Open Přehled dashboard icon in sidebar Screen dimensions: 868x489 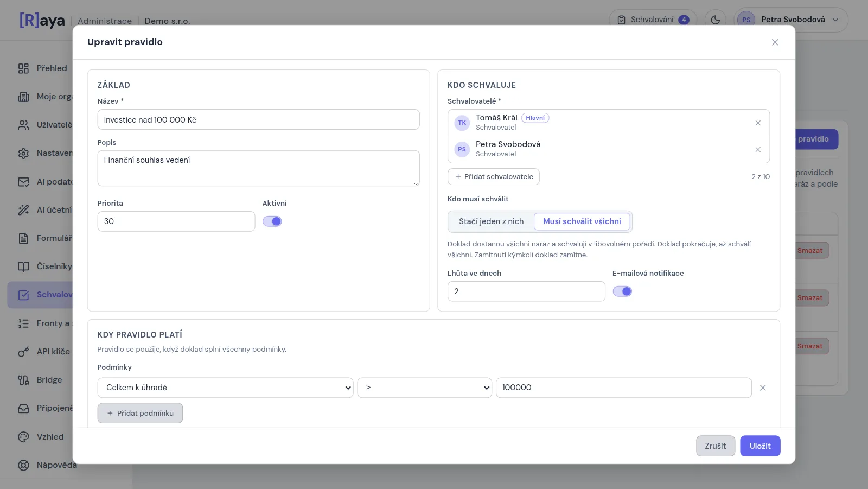[23, 68]
